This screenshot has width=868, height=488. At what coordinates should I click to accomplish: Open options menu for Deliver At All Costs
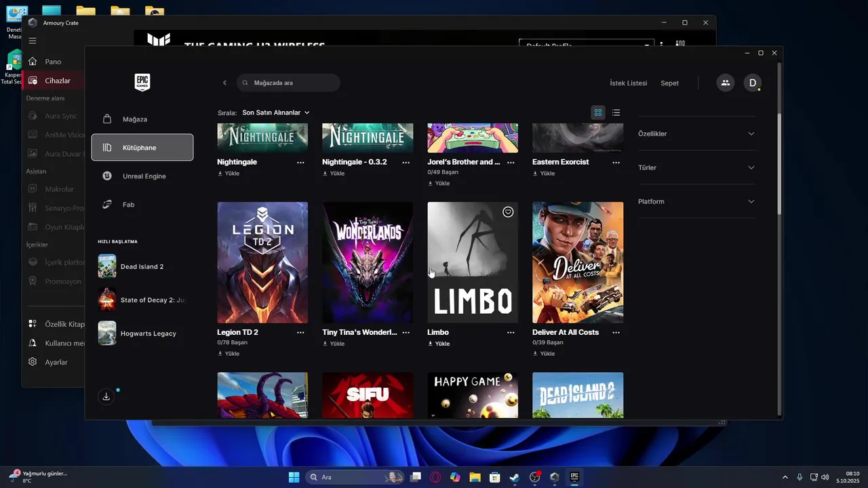point(616,333)
